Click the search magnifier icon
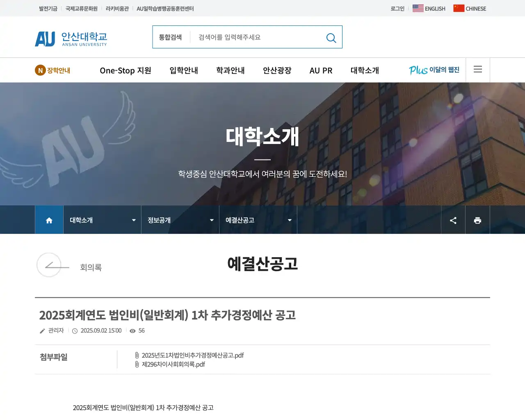The height and width of the screenshot is (420, 525). pyautogui.click(x=331, y=37)
